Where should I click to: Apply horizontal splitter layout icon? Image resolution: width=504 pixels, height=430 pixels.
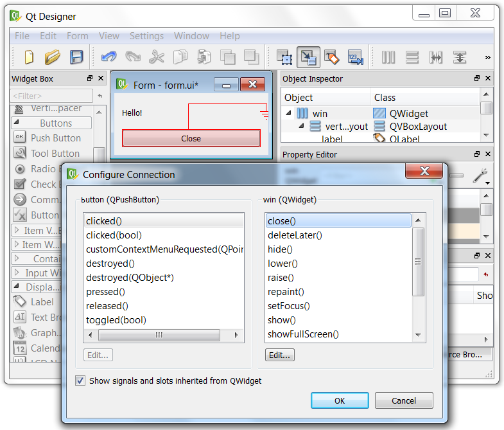436,57
